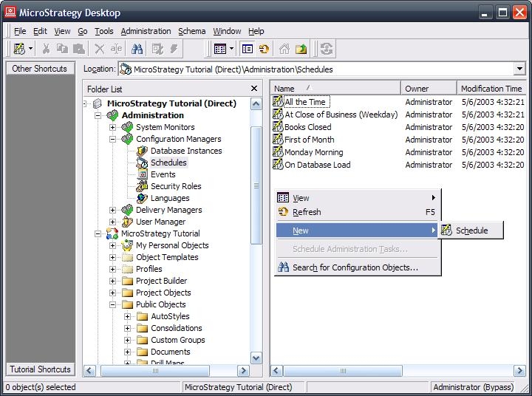This screenshot has width=532, height=396.
Task: Click the circular arrows toolbar icon
Action: pos(327,49)
